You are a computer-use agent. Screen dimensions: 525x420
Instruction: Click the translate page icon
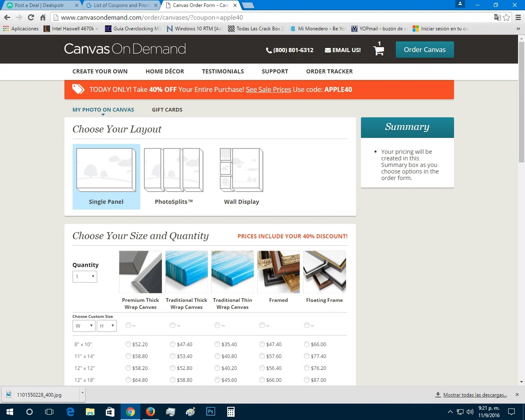click(497, 17)
